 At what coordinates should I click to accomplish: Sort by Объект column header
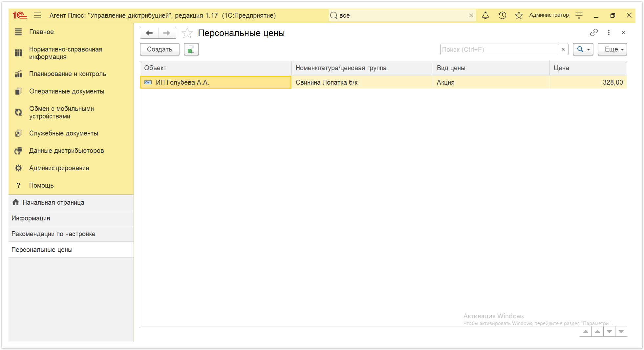(216, 68)
